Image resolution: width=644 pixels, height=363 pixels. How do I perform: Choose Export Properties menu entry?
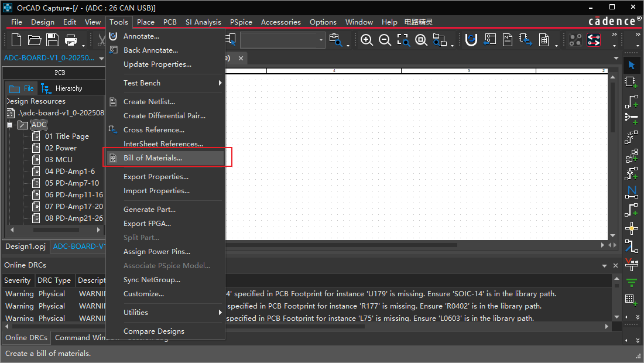click(x=156, y=177)
